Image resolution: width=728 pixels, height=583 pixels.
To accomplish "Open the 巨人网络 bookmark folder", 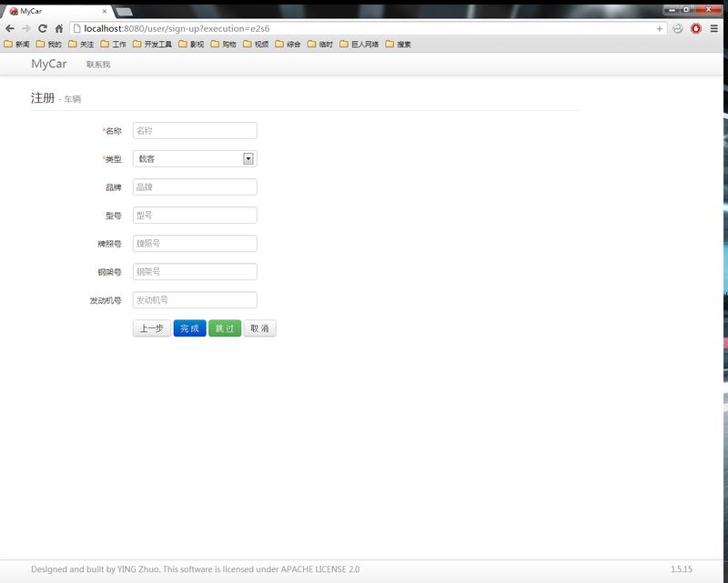I will [359, 44].
